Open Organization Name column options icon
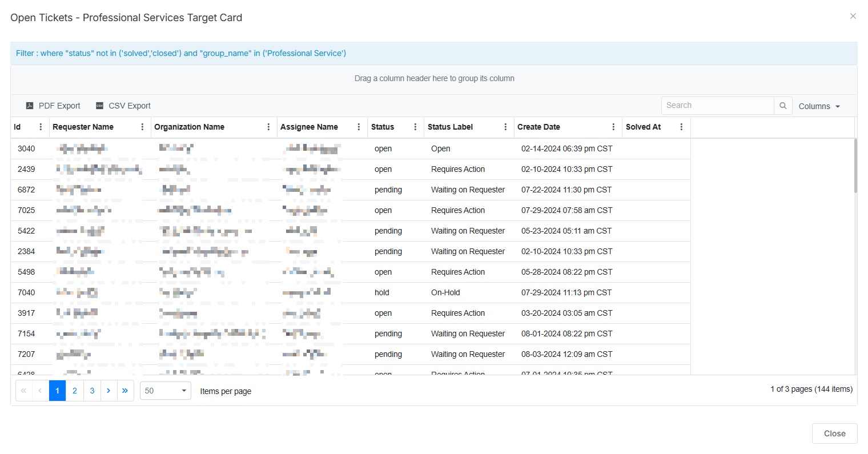 tap(268, 127)
